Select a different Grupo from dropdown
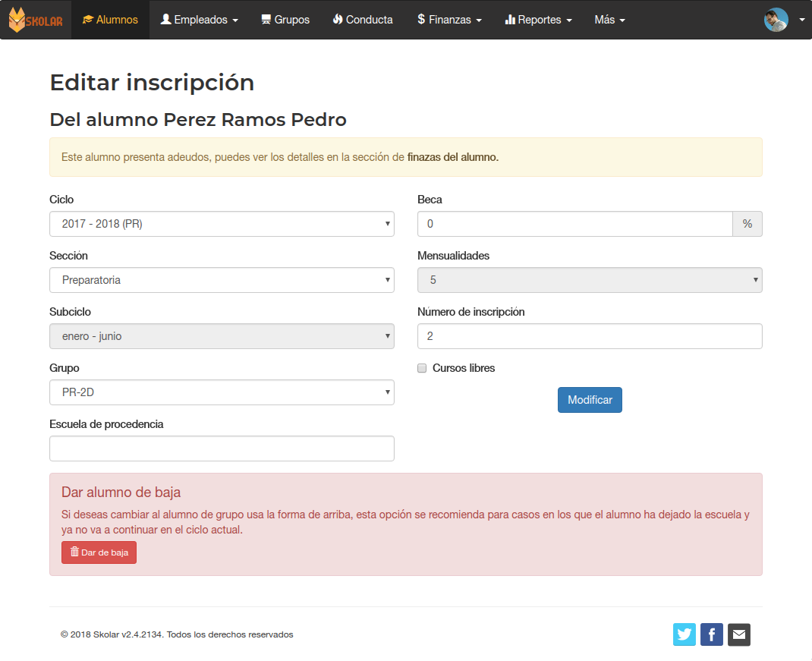The image size is (812, 661). [222, 392]
